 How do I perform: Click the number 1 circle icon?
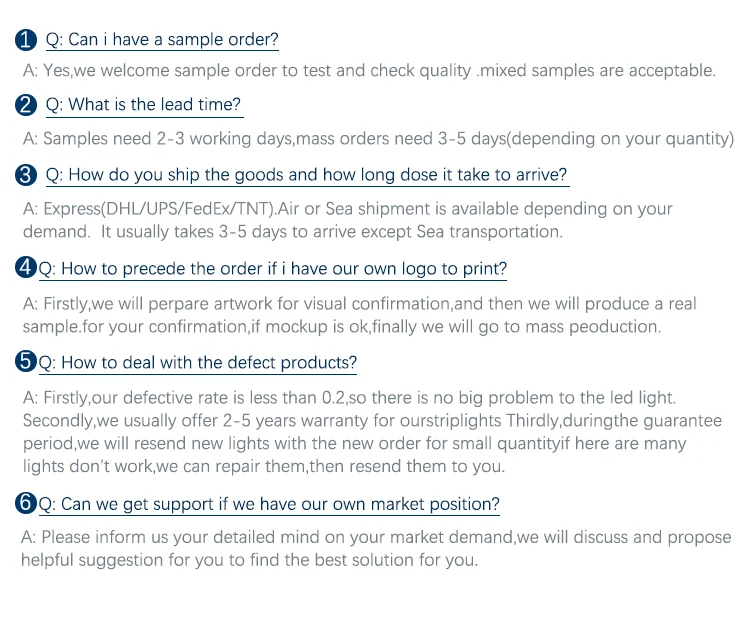27,41
